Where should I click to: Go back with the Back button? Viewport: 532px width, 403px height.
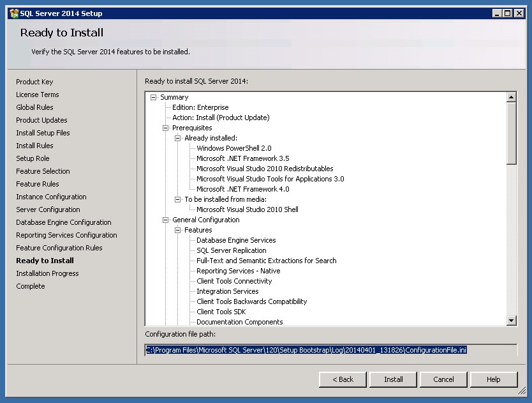(343, 379)
